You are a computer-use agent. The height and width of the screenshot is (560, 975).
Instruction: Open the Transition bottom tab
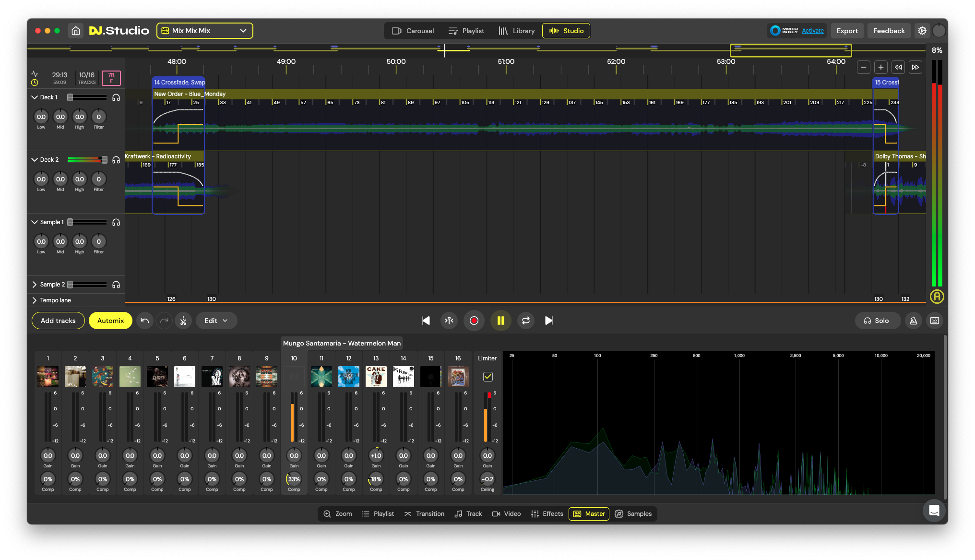pos(424,514)
